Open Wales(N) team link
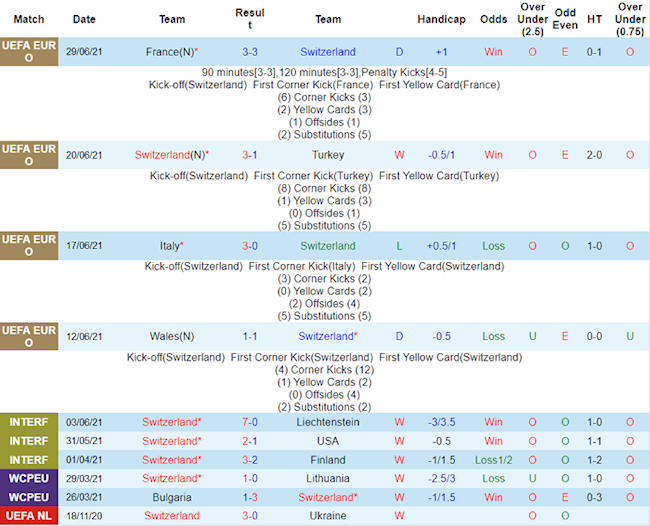The width and height of the screenshot is (650, 526). [x=172, y=337]
